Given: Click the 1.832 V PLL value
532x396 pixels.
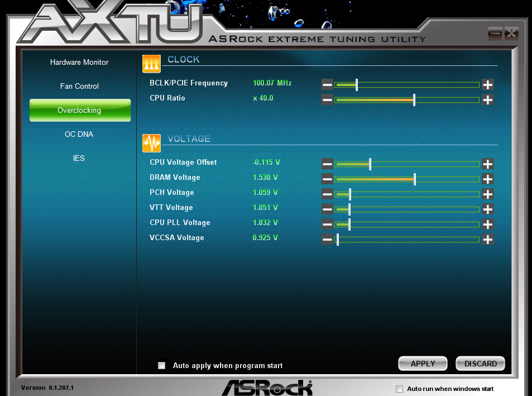Looking at the screenshot, I should pyautogui.click(x=265, y=223).
